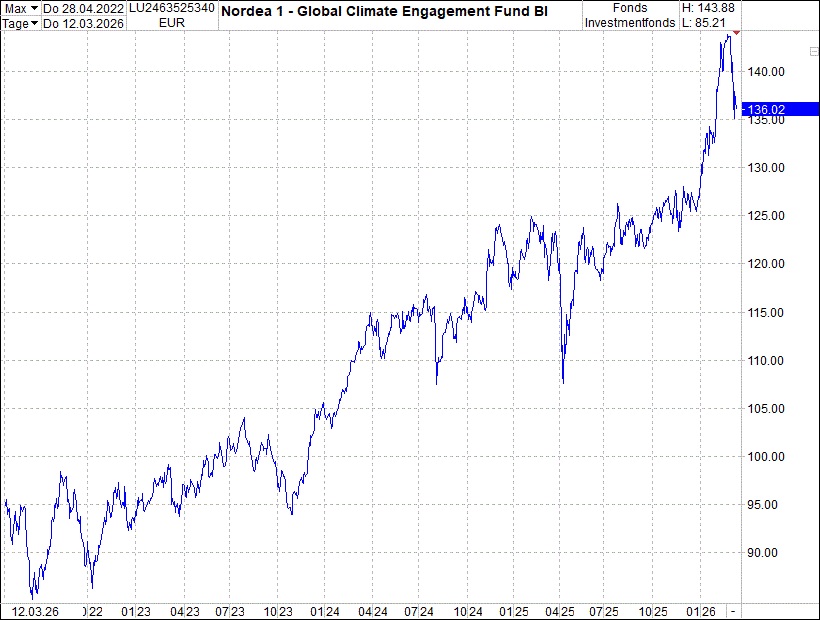Click the 100.00 price axis label
The width and height of the screenshot is (820, 620).
766,457
